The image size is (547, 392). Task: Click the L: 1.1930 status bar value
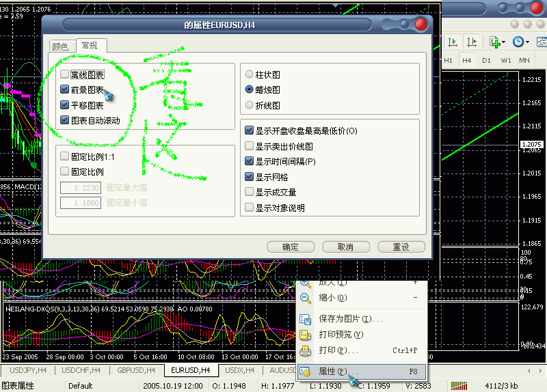click(325, 386)
